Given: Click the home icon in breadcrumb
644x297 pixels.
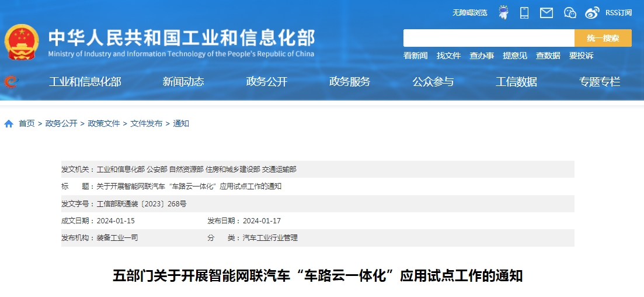Looking at the screenshot, I should pos(9,124).
